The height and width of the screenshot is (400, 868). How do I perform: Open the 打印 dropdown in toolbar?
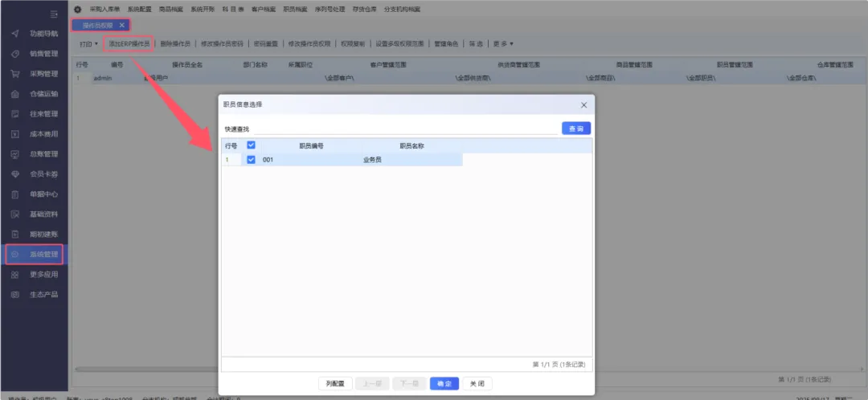coord(88,43)
